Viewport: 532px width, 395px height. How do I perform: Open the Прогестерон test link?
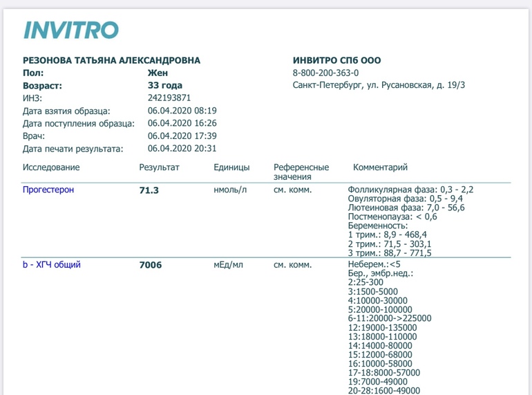tap(48, 190)
